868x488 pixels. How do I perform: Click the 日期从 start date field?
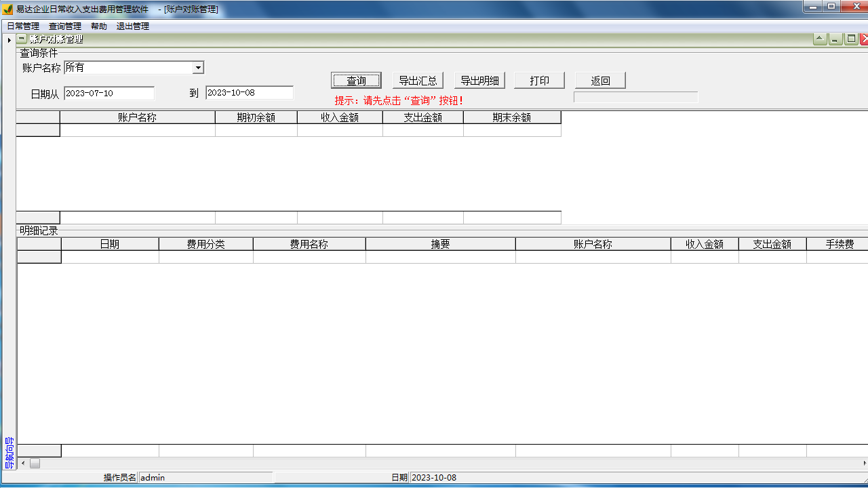(x=109, y=94)
